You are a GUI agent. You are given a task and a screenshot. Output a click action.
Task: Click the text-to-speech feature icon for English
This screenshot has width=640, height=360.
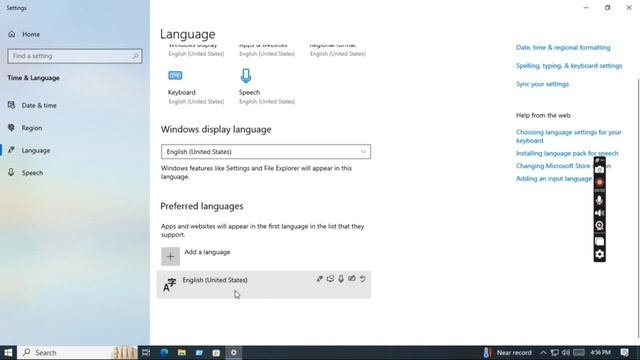pyautogui.click(x=330, y=279)
